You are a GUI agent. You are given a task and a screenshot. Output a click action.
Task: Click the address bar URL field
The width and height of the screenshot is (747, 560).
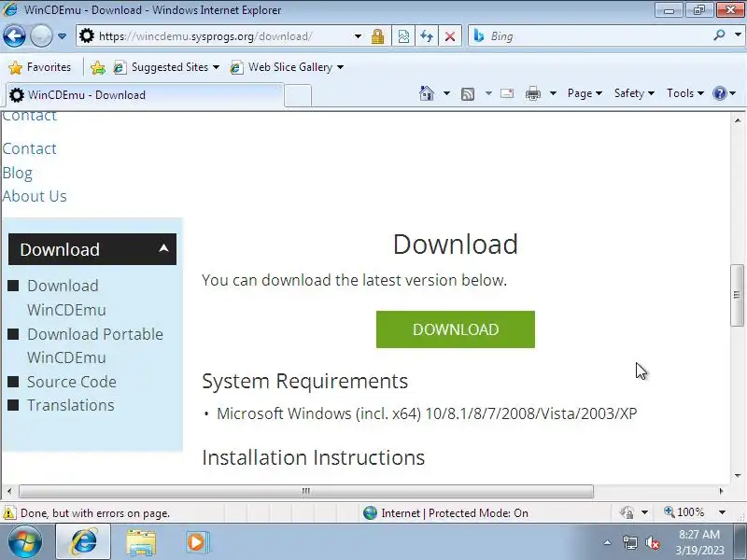(215, 36)
